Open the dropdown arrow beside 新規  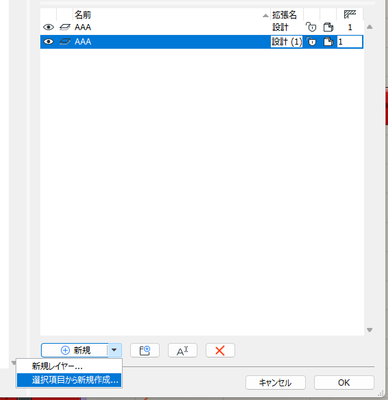[114, 350]
